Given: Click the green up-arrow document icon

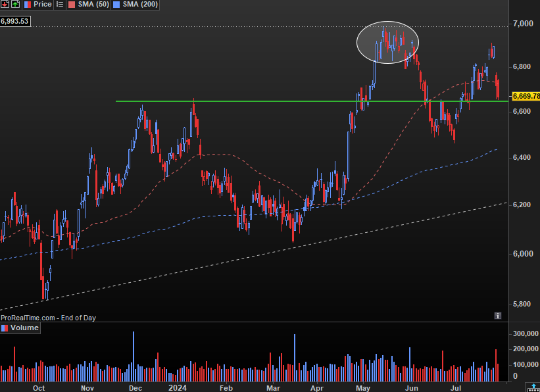Looking at the screenshot, I should point(15,4).
